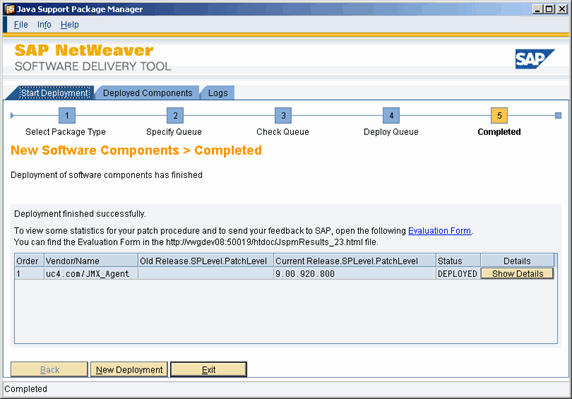This screenshot has width=572, height=399.
Task: Open the Info menu
Action: tap(44, 24)
